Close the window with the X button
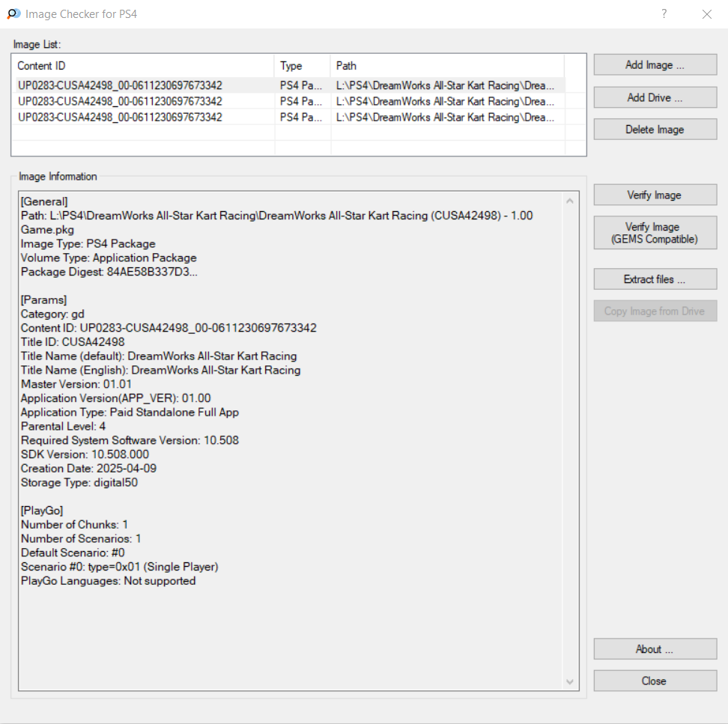This screenshot has width=728, height=724. tap(706, 14)
